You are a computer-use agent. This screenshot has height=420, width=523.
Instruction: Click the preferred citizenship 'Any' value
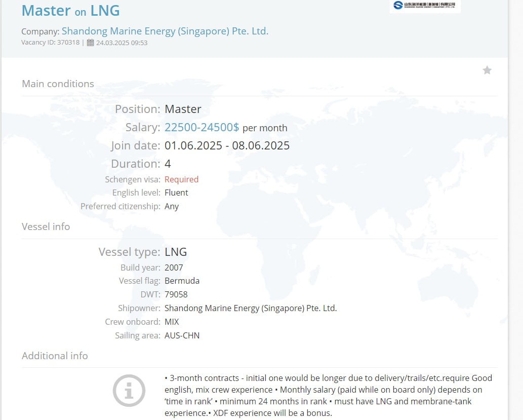[x=172, y=206]
